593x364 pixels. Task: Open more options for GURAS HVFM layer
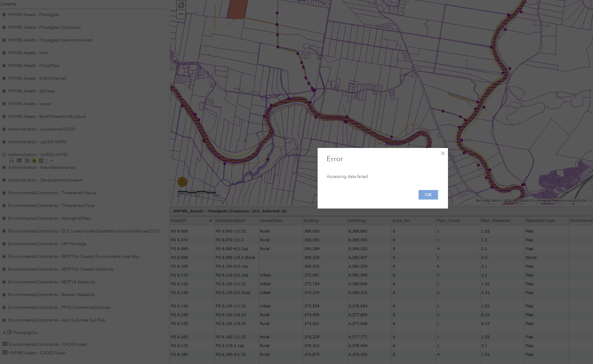click(52, 161)
